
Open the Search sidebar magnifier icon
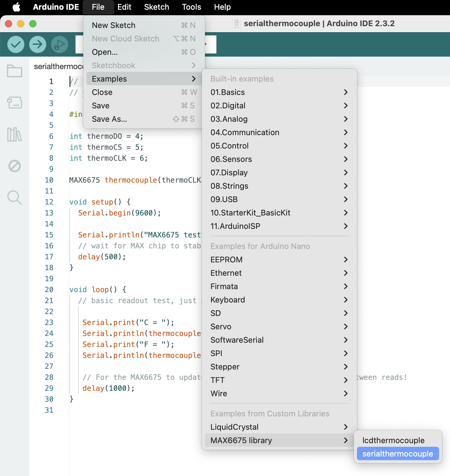(15, 198)
